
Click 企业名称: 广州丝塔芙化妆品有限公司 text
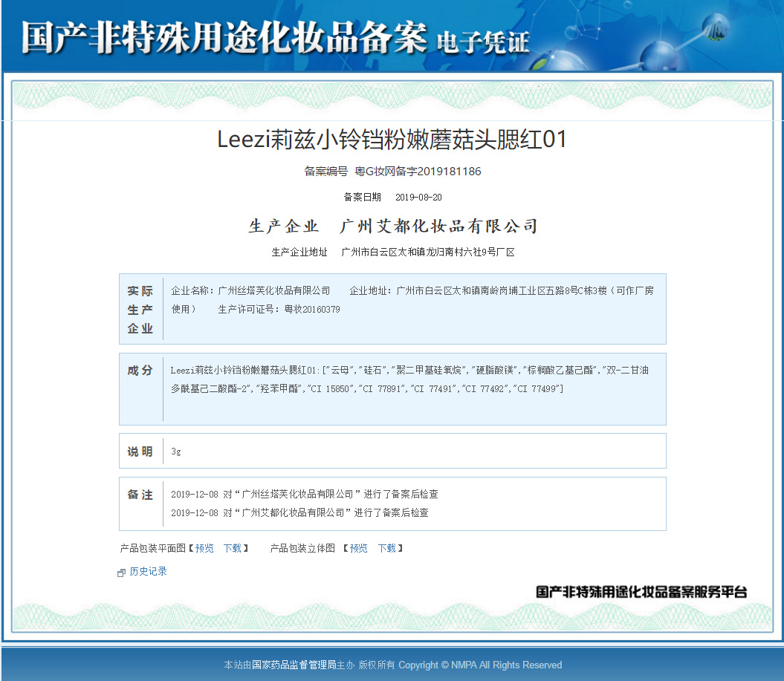(x=250, y=291)
